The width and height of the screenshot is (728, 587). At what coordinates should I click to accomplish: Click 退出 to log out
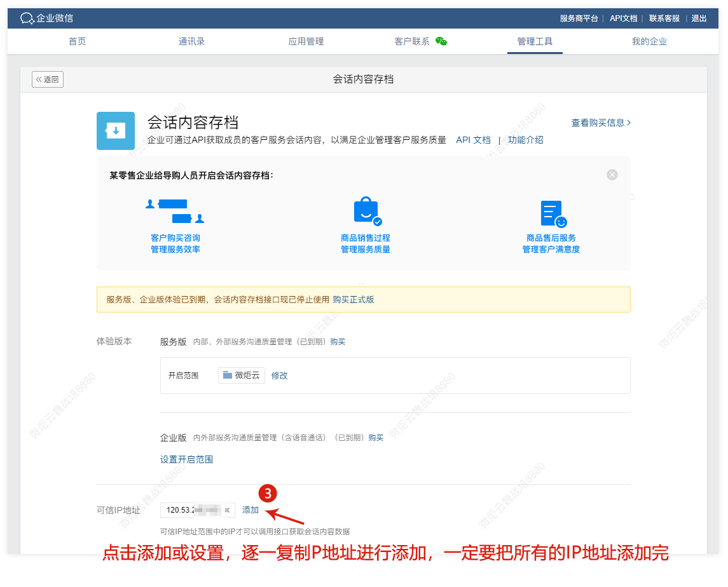(x=699, y=18)
